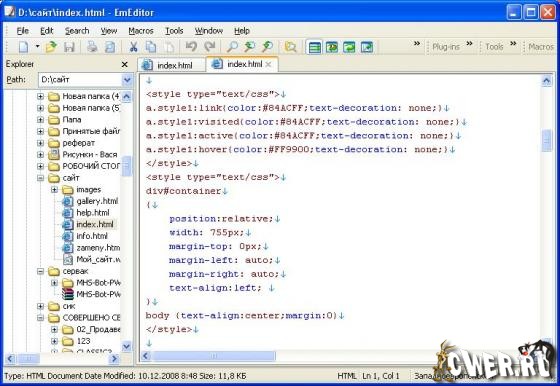
Task: Expand the 02_Продаве folder
Action: pyautogui.click(x=54, y=330)
